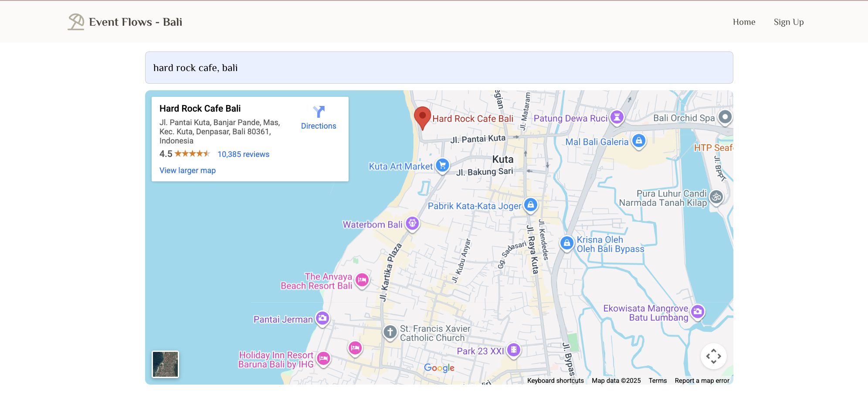Screen dimensions: 868x409
Task: Click the Jl. Kartika Plaza street label
Action: pyautogui.click(x=390, y=273)
